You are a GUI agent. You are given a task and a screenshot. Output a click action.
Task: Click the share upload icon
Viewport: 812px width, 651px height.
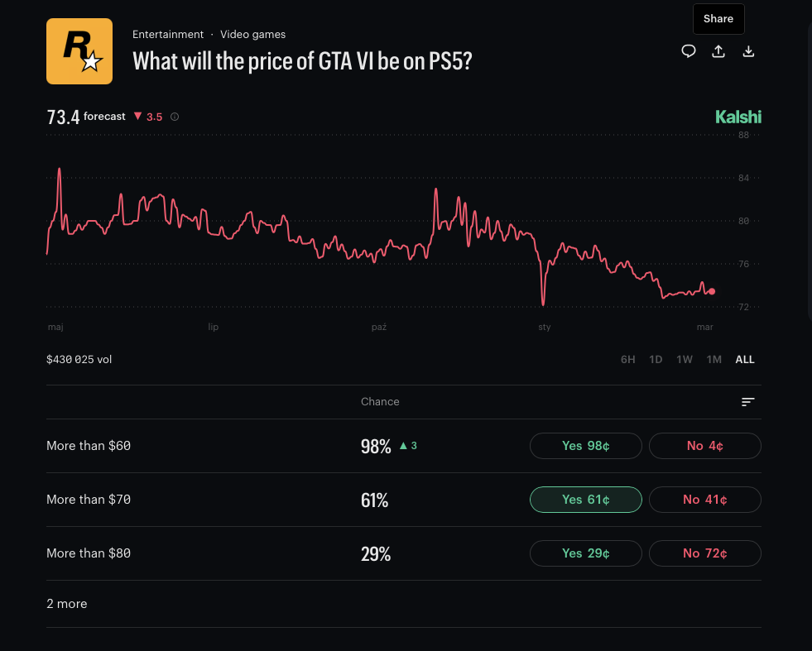coord(718,51)
